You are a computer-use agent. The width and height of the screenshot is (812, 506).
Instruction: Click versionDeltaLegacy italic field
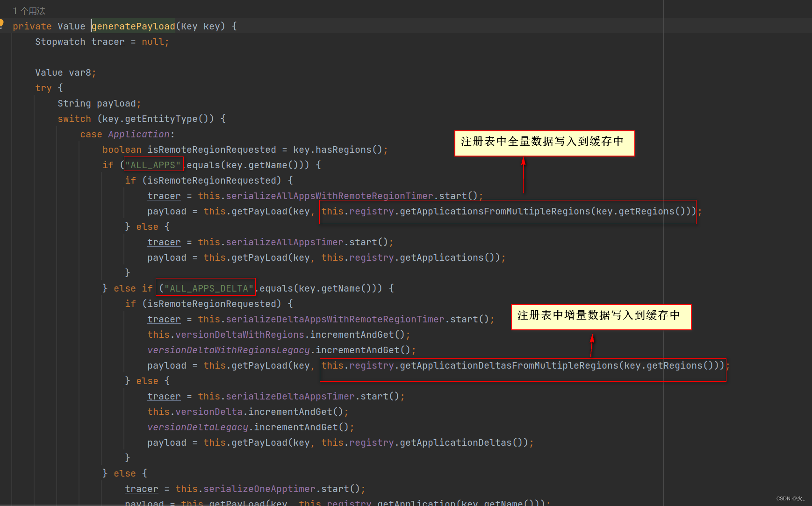pyautogui.click(x=198, y=427)
